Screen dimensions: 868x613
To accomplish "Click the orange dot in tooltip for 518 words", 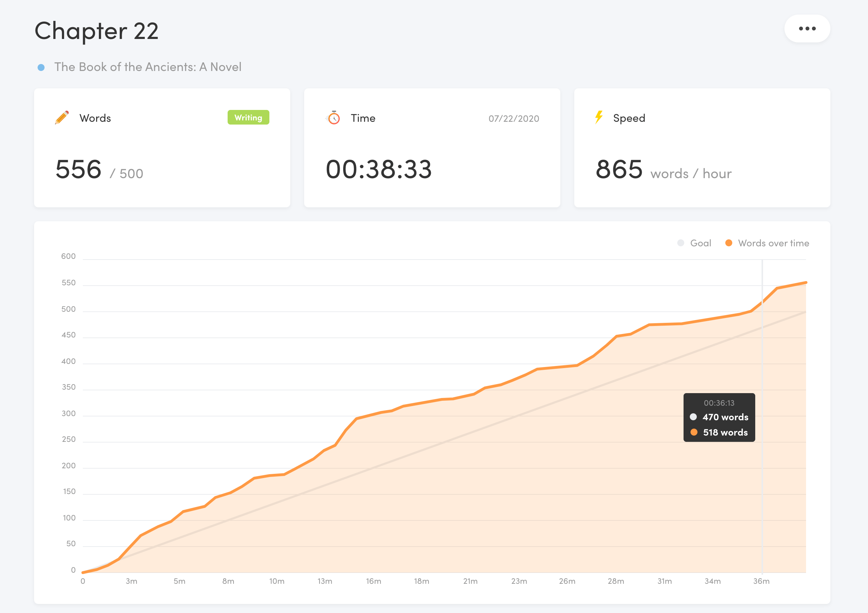I will [694, 432].
